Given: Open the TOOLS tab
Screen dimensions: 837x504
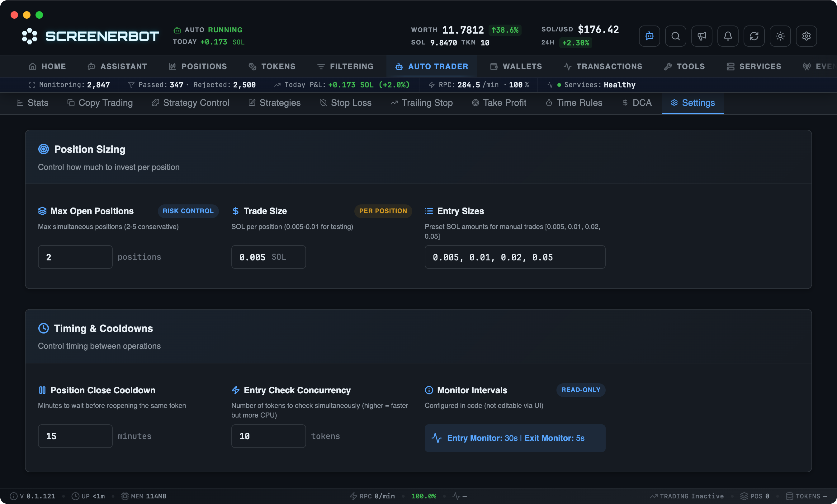Looking at the screenshot, I should 684,66.
